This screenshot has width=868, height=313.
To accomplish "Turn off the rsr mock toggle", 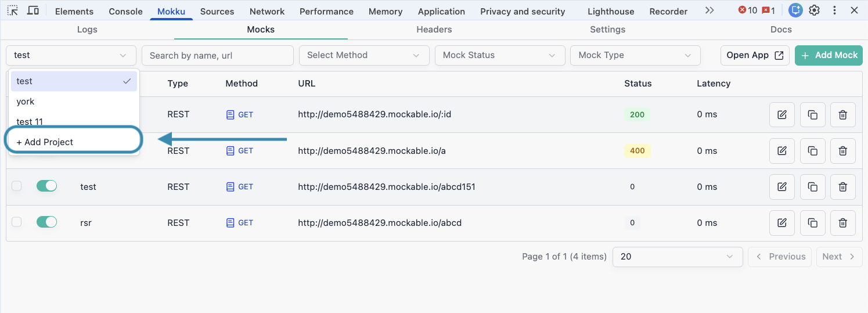I will click(x=46, y=222).
